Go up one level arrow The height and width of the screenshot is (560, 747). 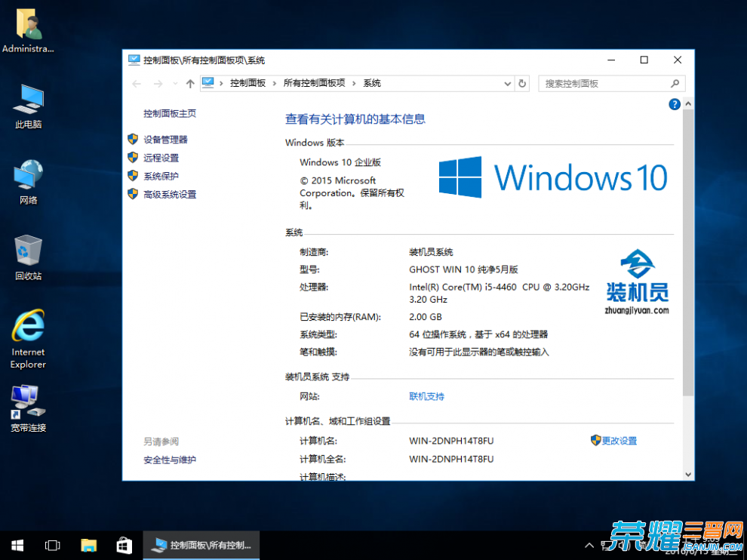tap(190, 84)
